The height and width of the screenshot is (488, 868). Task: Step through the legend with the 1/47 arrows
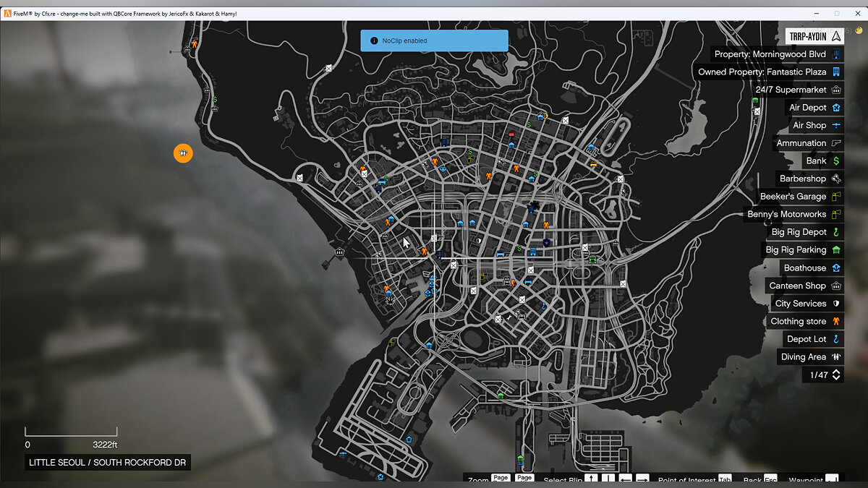[x=836, y=374]
